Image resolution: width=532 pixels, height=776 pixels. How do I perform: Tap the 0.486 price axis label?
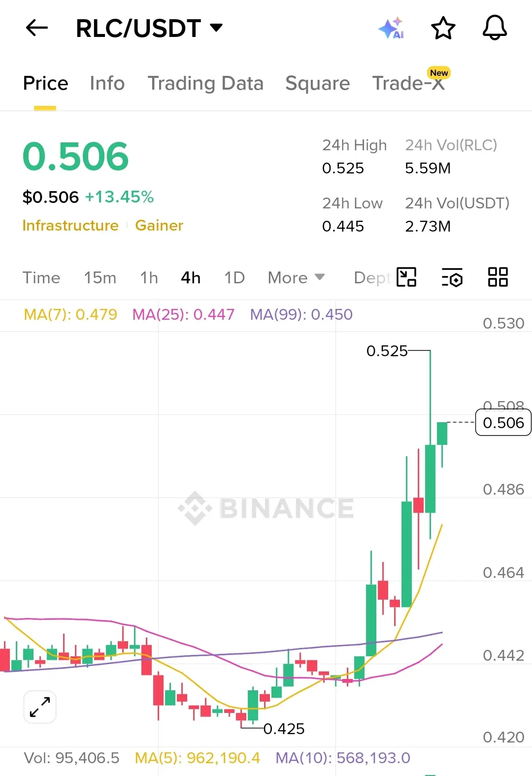pyautogui.click(x=503, y=489)
